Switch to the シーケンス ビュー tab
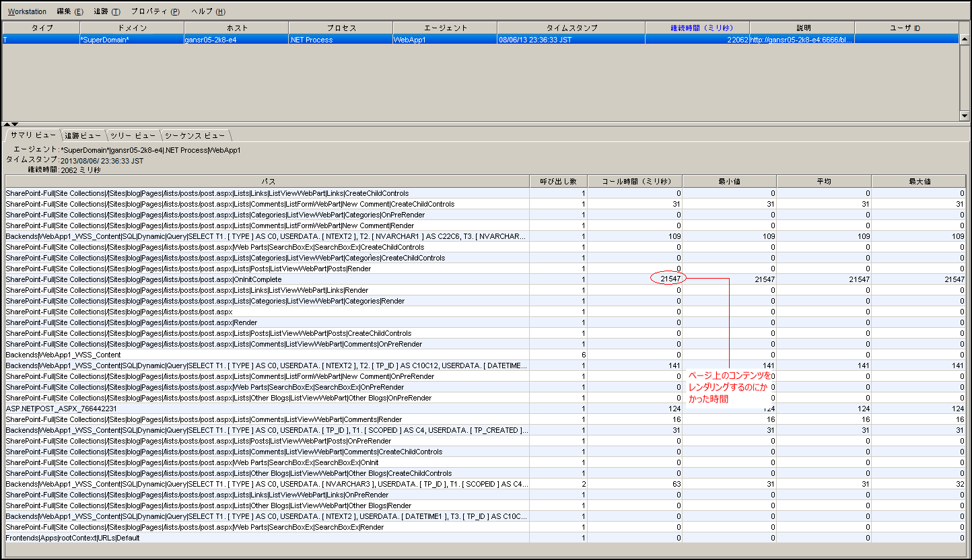The height and width of the screenshot is (560, 972). point(195,136)
